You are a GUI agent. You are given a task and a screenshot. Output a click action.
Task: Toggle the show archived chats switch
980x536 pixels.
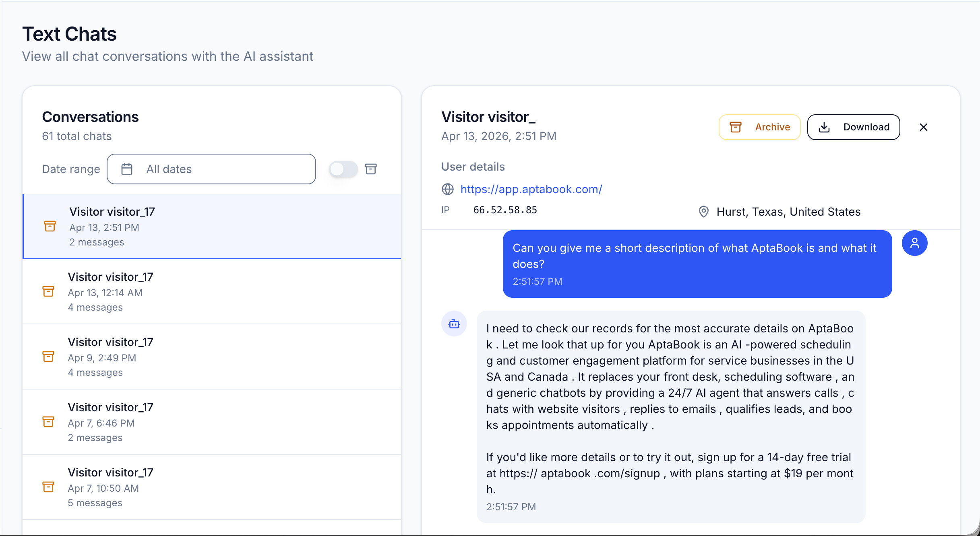(343, 169)
